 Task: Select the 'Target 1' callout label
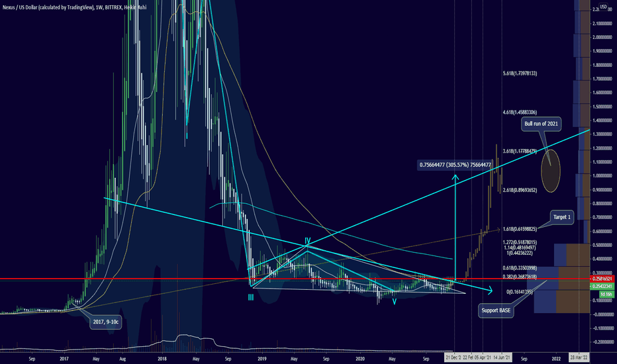561,217
